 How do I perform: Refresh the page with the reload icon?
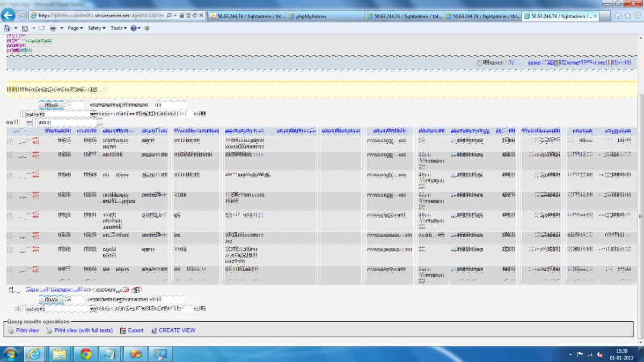point(194,16)
